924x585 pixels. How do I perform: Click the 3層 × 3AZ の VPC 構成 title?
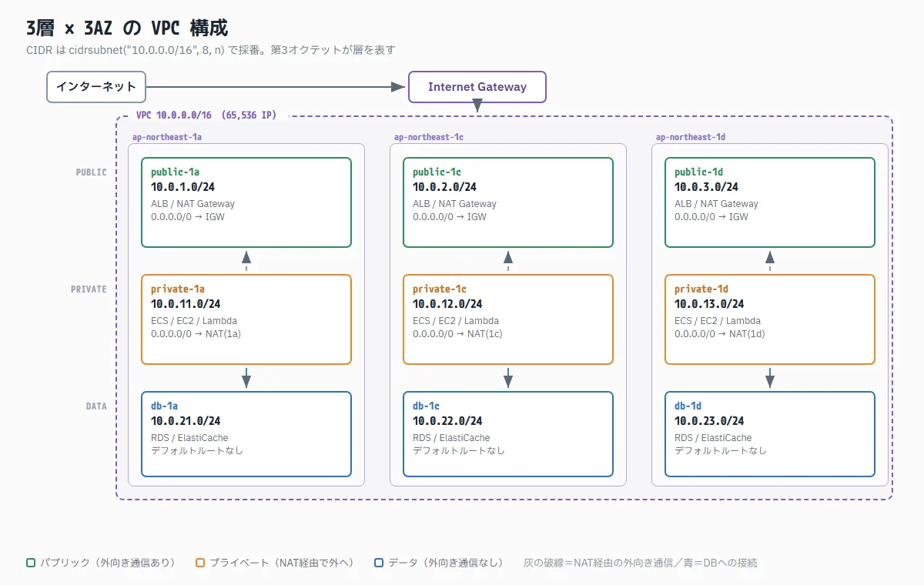(127, 29)
